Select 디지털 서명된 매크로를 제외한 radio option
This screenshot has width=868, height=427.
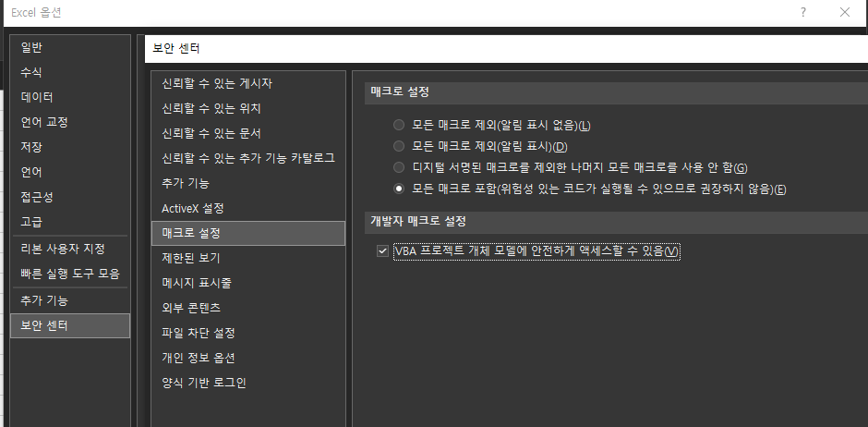click(x=399, y=167)
